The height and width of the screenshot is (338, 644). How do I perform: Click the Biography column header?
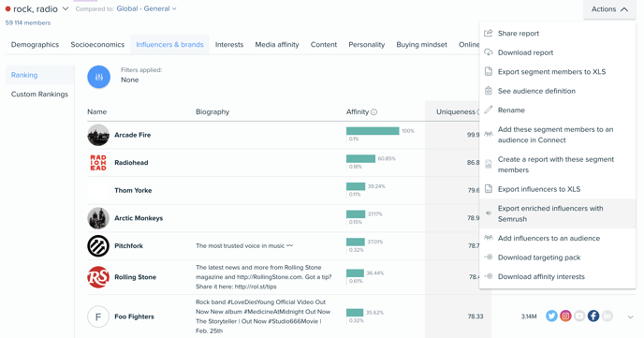212,111
